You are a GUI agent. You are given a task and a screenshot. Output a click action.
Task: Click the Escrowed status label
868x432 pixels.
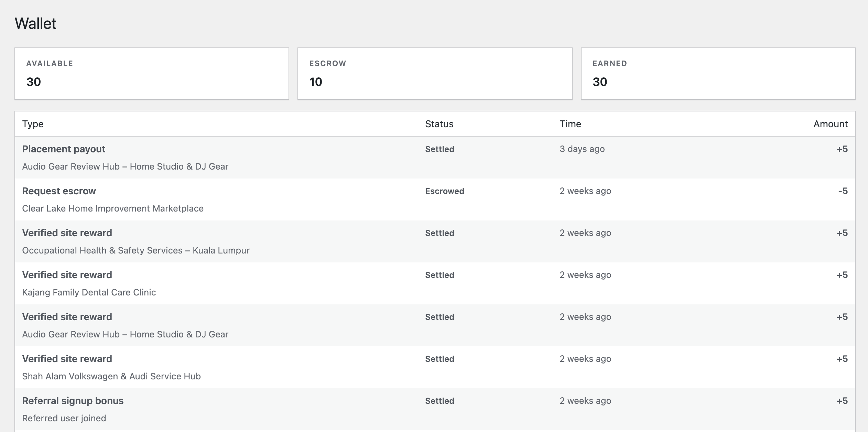(x=445, y=191)
